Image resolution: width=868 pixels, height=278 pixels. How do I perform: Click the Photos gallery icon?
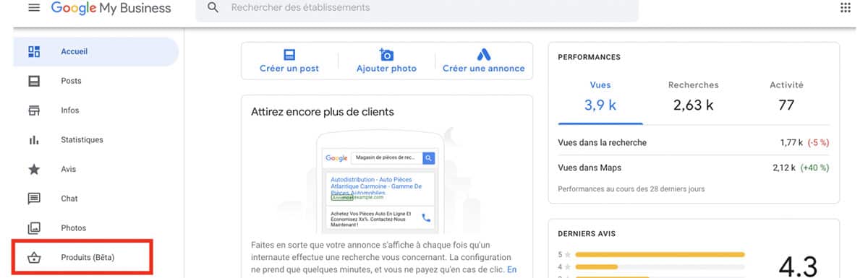coord(34,228)
